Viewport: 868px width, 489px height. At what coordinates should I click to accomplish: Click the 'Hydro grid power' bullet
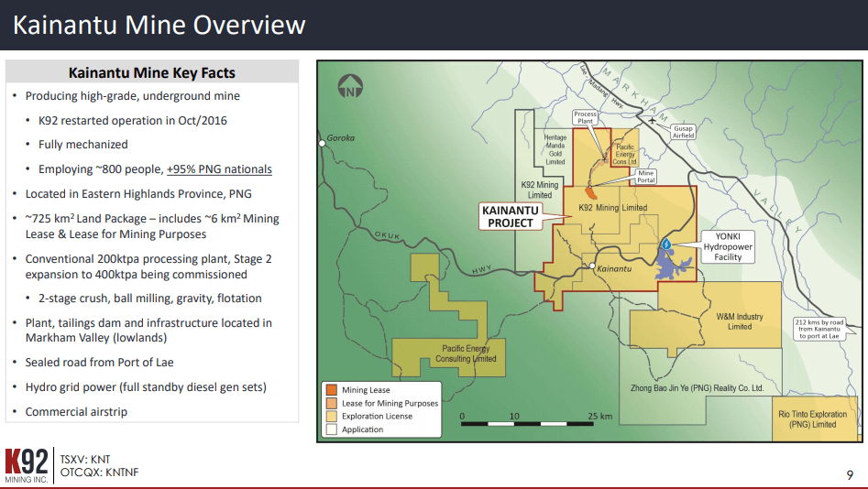click(146, 387)
